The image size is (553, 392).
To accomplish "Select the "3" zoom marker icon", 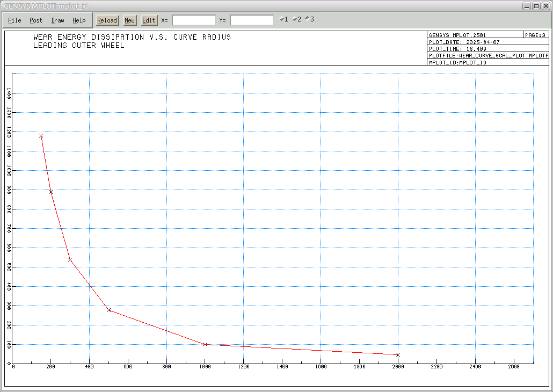I will coord(308,19).
